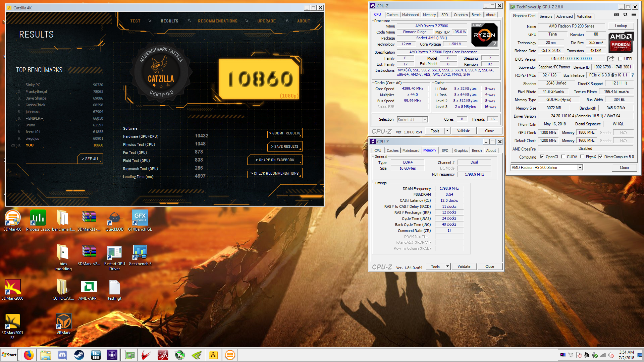Open the QuickLOD desktop shortcut
This screenshot has height=362, width=644.
pos(114,220)
